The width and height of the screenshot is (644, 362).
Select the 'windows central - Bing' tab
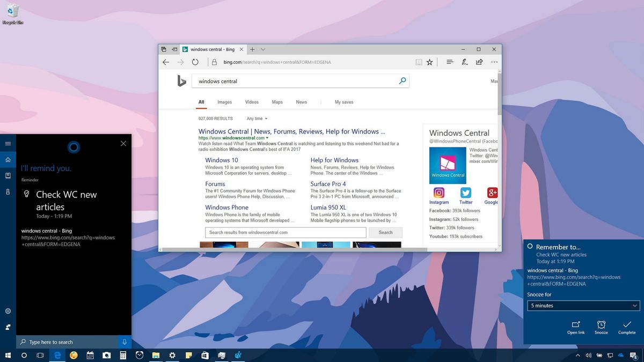click(213, 49)
